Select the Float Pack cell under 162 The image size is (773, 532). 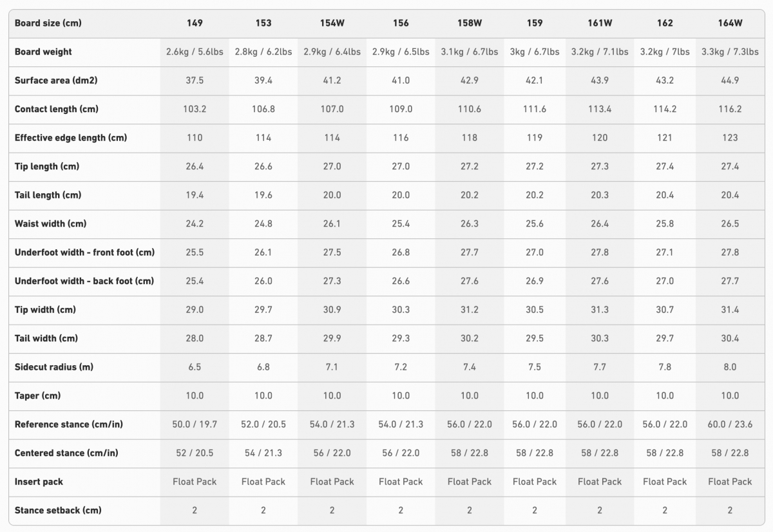665,482
